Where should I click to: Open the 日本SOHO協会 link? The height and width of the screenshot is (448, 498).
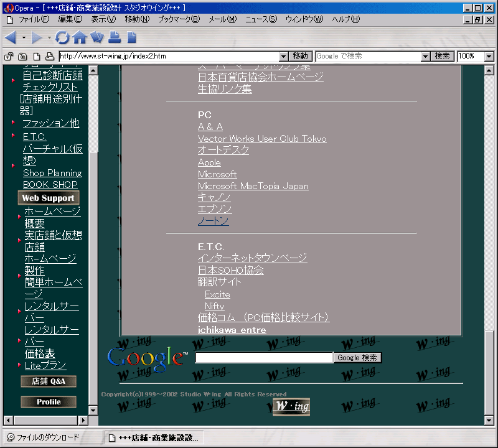pos(230,270)
